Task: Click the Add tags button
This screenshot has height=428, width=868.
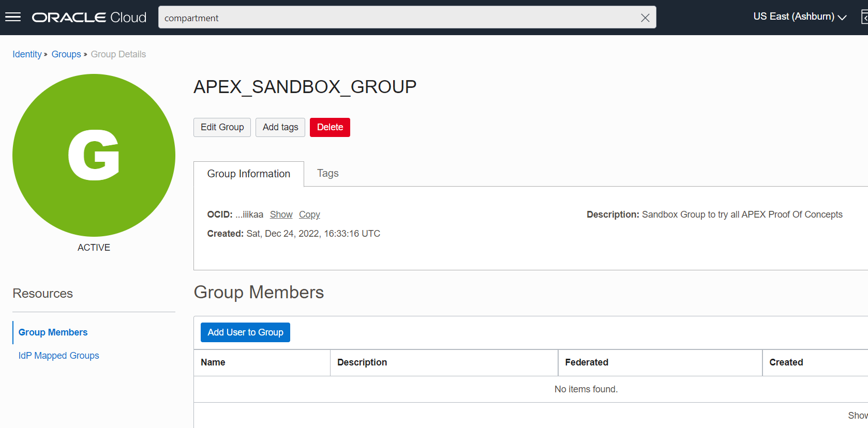Action: (280, 127)
